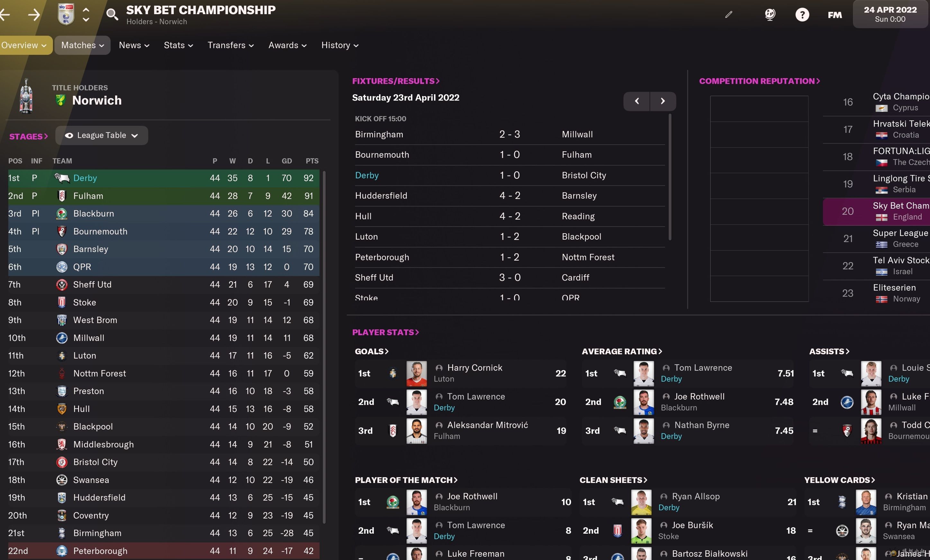Click Ryan Allsop's player portrait
Screen dimensions: 930x560
coord(641,502)
